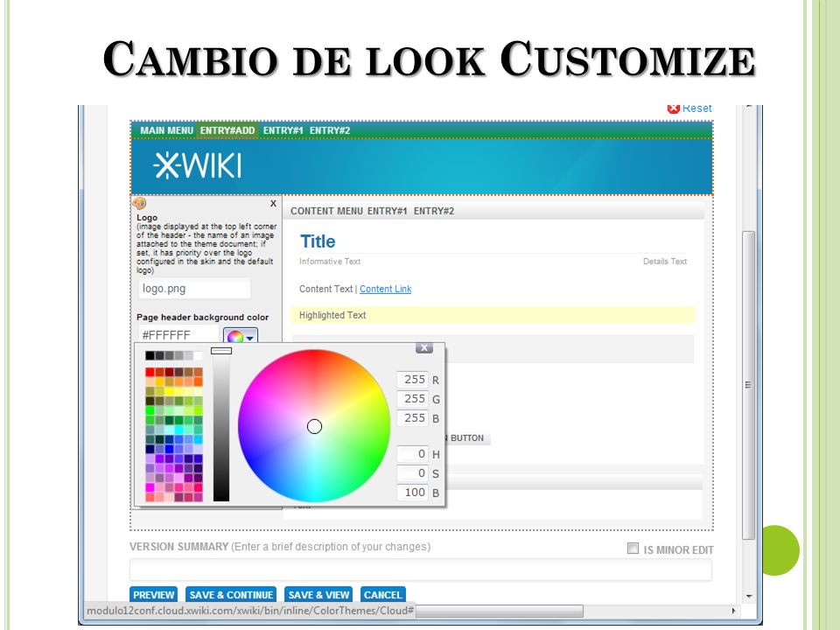Pick the black swatch in grayscale row
840x630 pixels.
[x=150, y=355]
